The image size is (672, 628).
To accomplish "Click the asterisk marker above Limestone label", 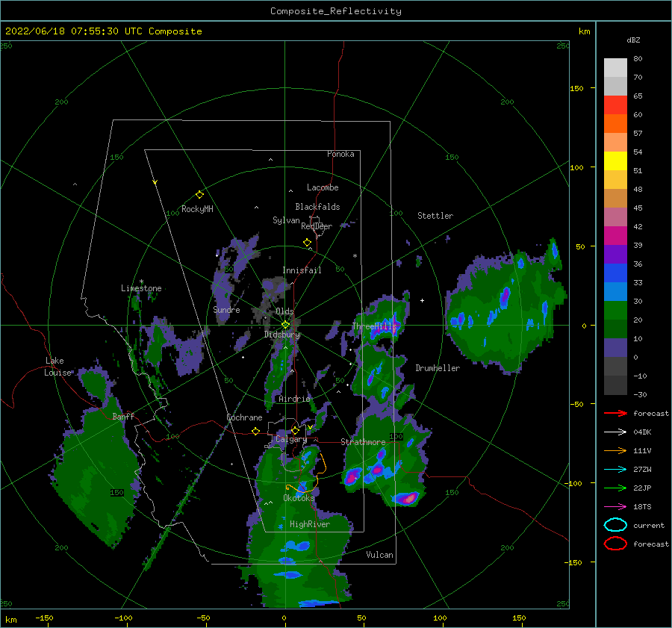I will [141, 282].
